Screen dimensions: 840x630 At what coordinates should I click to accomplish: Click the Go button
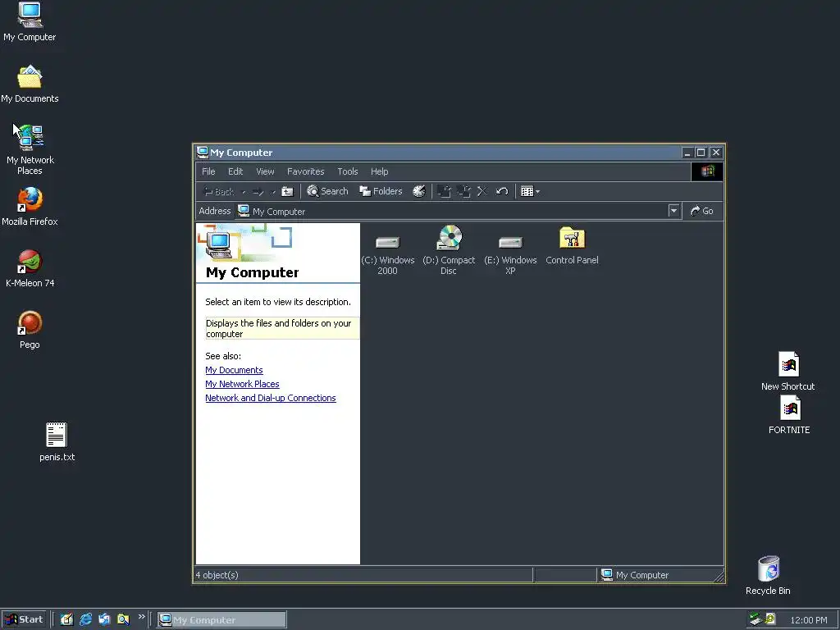tap(702, 211)
